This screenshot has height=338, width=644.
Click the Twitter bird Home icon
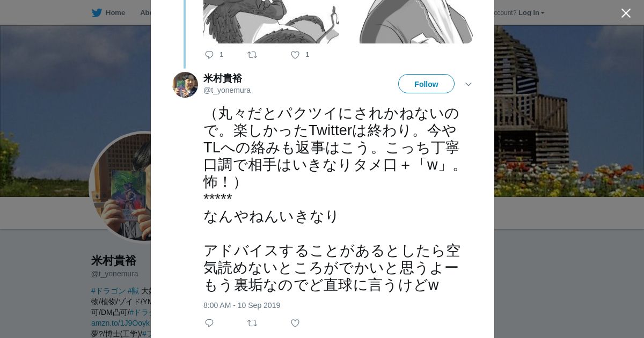pos(97,13)
